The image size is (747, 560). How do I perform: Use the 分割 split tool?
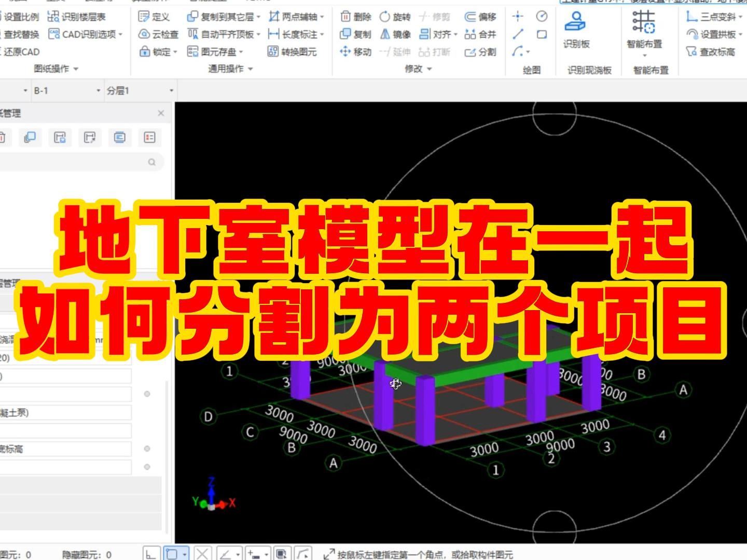click(x=481, y=52)
